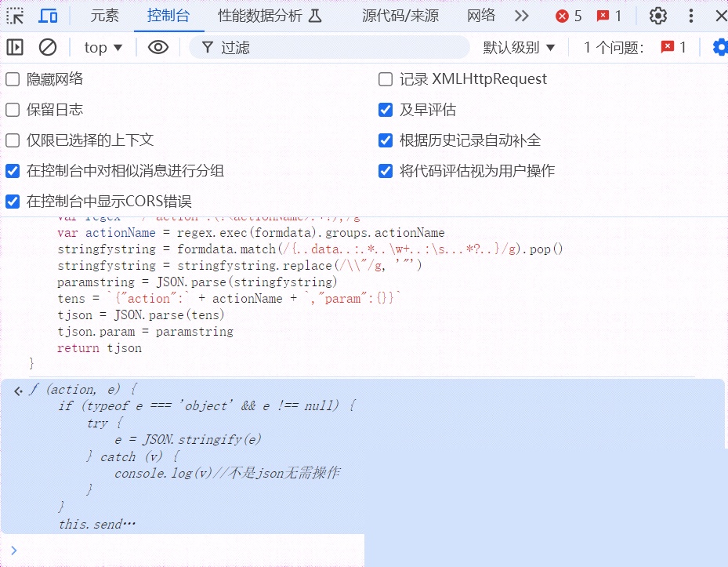Open the 元素 tab

pyautogui.click(x=104, y=16)
